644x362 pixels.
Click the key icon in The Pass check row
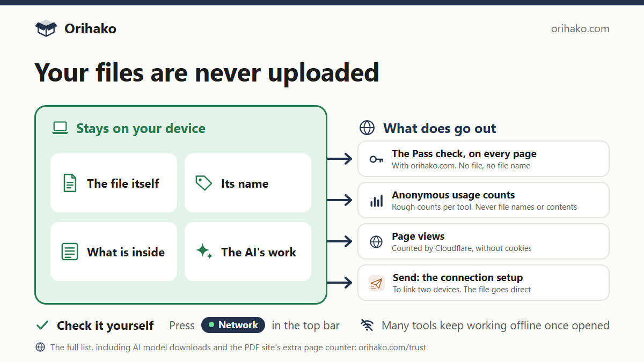click(x=376, y=159)
